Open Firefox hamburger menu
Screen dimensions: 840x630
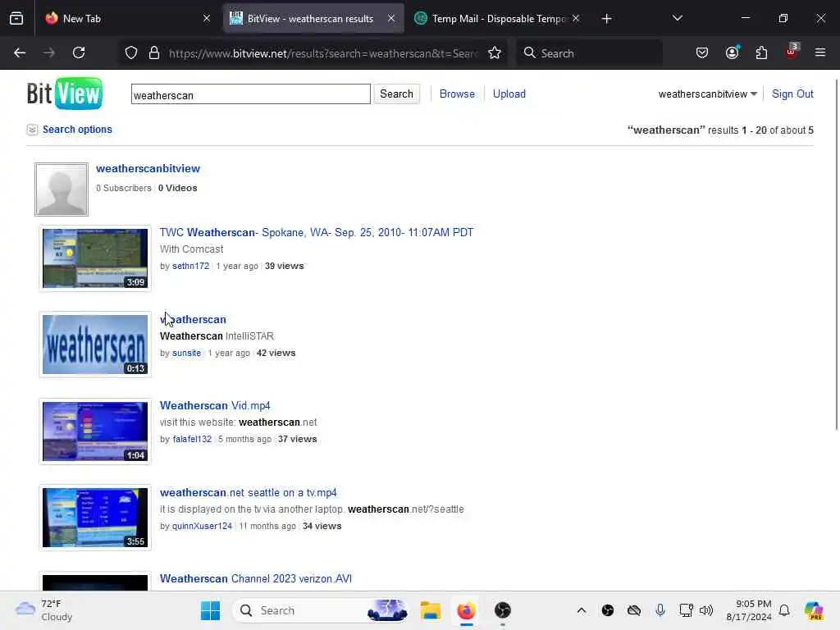click(820, 52)
